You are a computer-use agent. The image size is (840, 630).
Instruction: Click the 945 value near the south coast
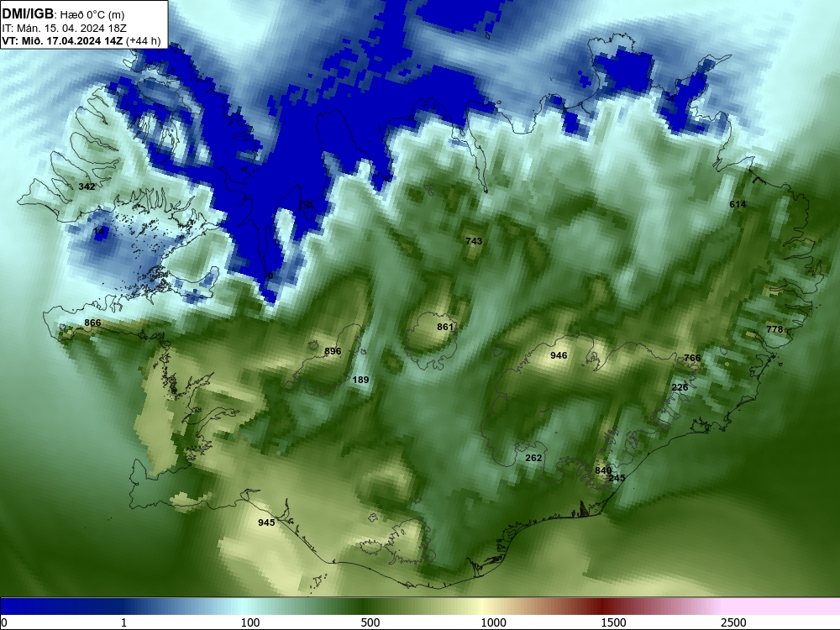pos(266,522)
